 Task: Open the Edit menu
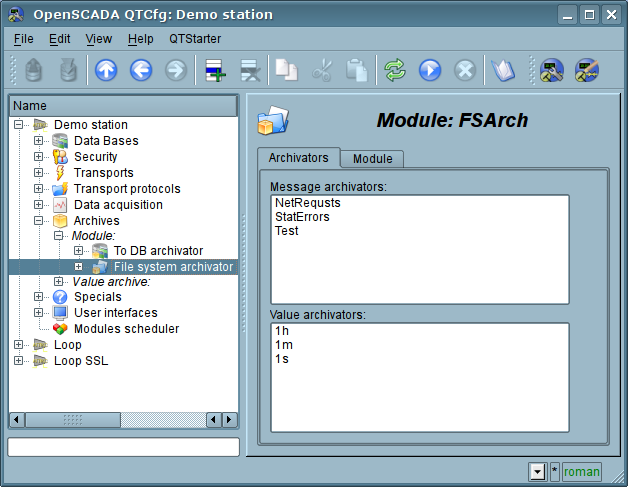(x=60, y=39)
